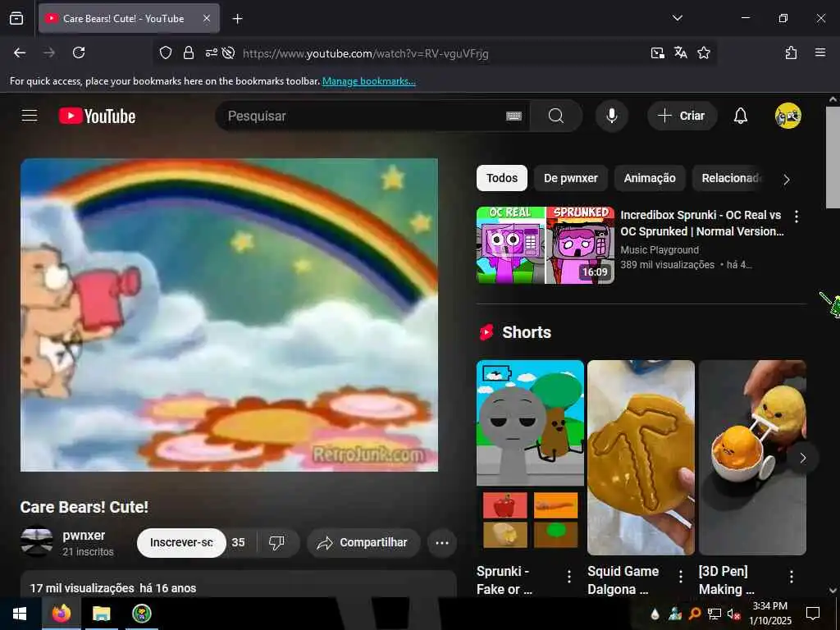Select the Todos filter chip
The image size is (840, 630).
coord(502,178)
